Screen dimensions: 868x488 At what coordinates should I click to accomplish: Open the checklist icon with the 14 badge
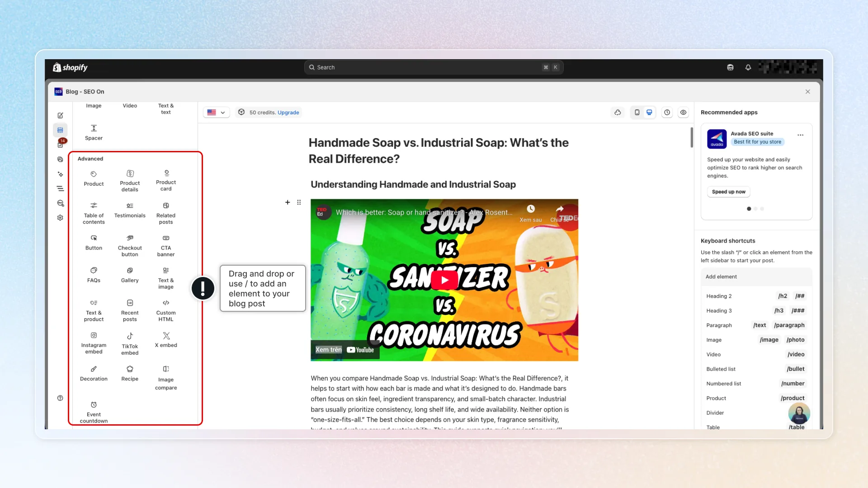pos(61,144)
